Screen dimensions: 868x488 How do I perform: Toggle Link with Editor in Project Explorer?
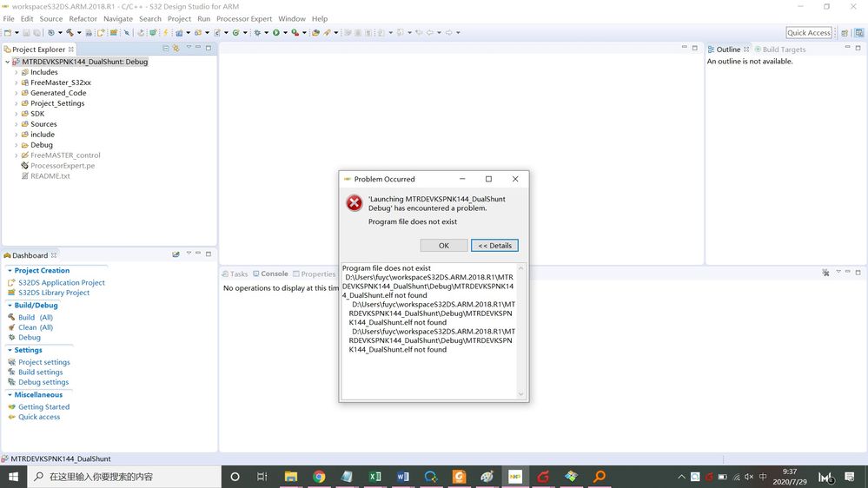tap(176, 49)
